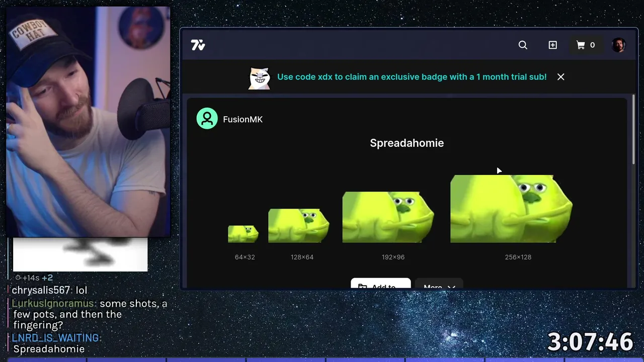Click the 256×128 emote preview

pos(511,209)
